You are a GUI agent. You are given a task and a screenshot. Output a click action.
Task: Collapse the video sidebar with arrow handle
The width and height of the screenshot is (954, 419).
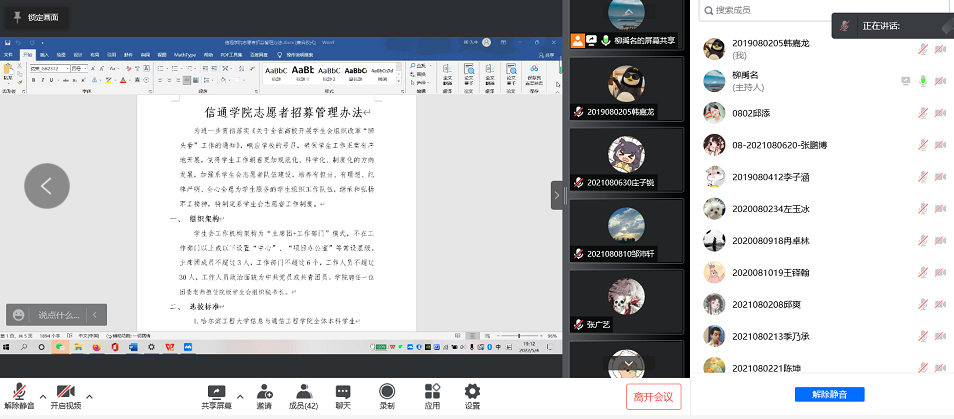coord(556,196)
